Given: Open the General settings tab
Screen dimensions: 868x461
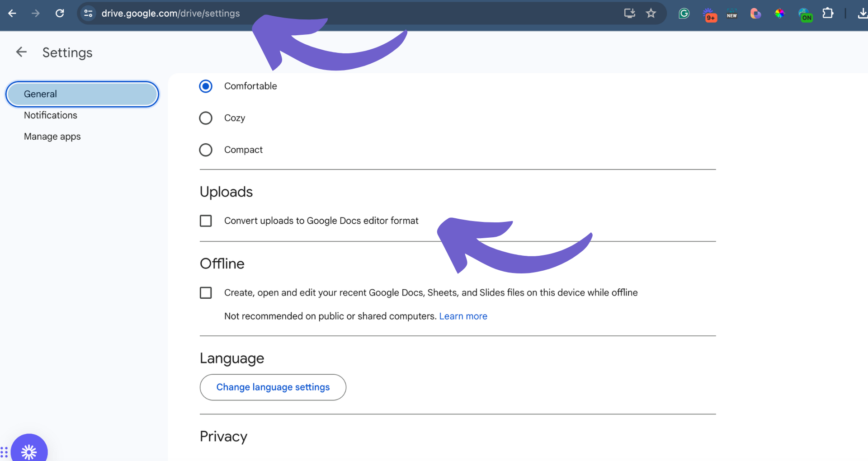Looking at the screenshot, I should pos(82,94).
